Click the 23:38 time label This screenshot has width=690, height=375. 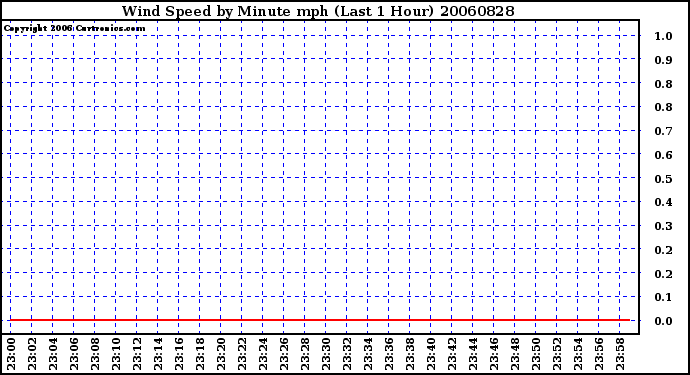[410, 354]
